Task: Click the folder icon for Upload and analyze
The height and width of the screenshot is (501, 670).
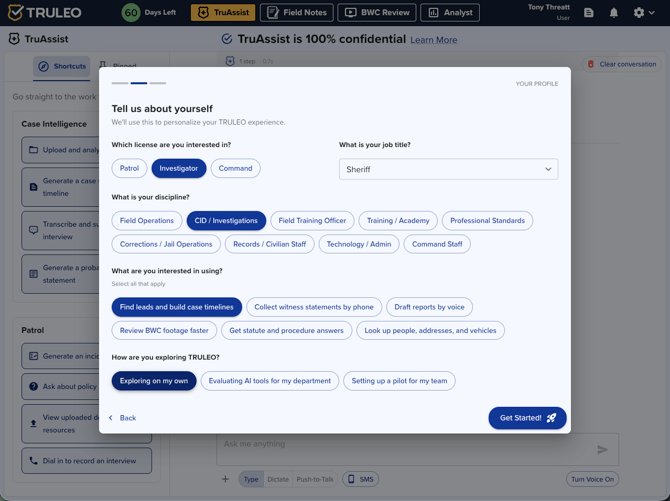Action: click(33, 150)
